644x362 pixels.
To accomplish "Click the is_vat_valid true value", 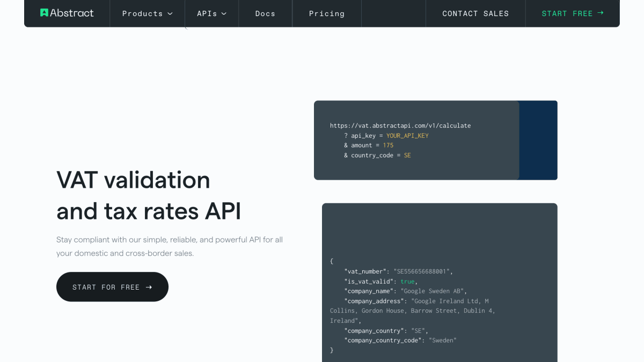I will pos(407,282).
